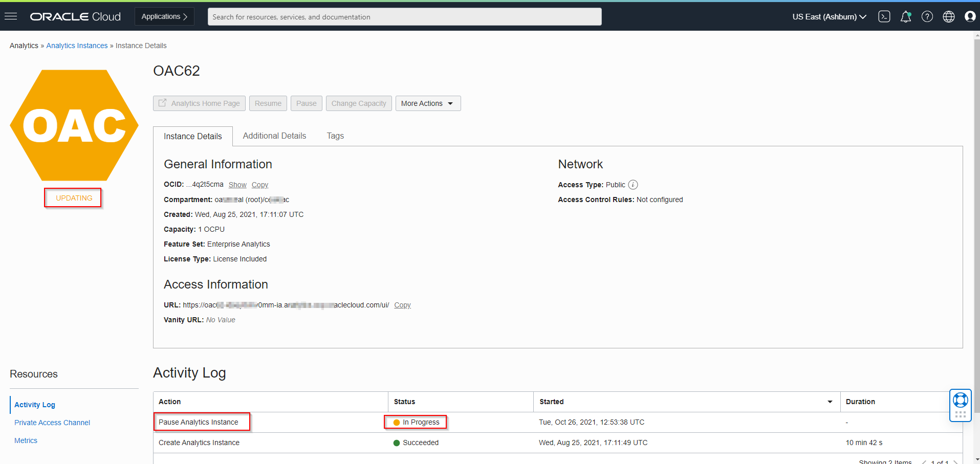Open the hamburger navigation menu
The image size is (980, 464).
coord(11,16)
